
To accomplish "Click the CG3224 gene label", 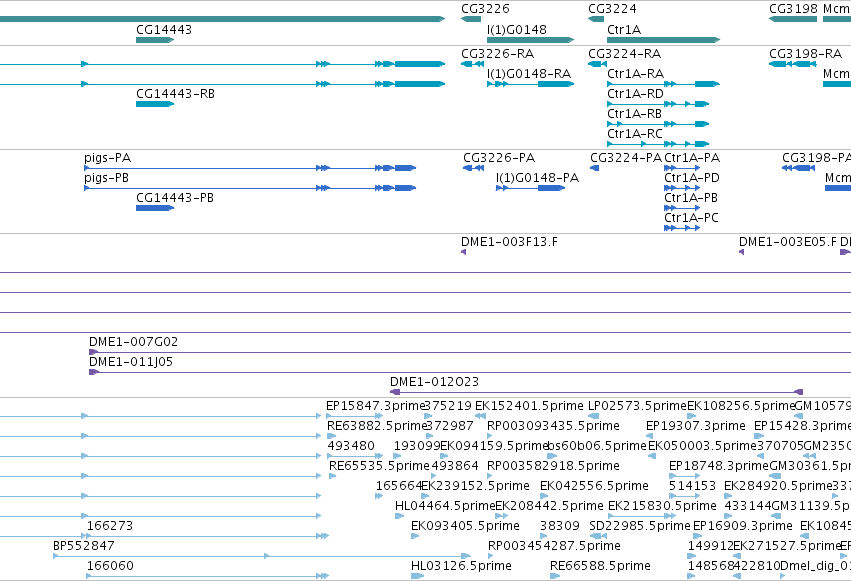I will tap(612, 9).
